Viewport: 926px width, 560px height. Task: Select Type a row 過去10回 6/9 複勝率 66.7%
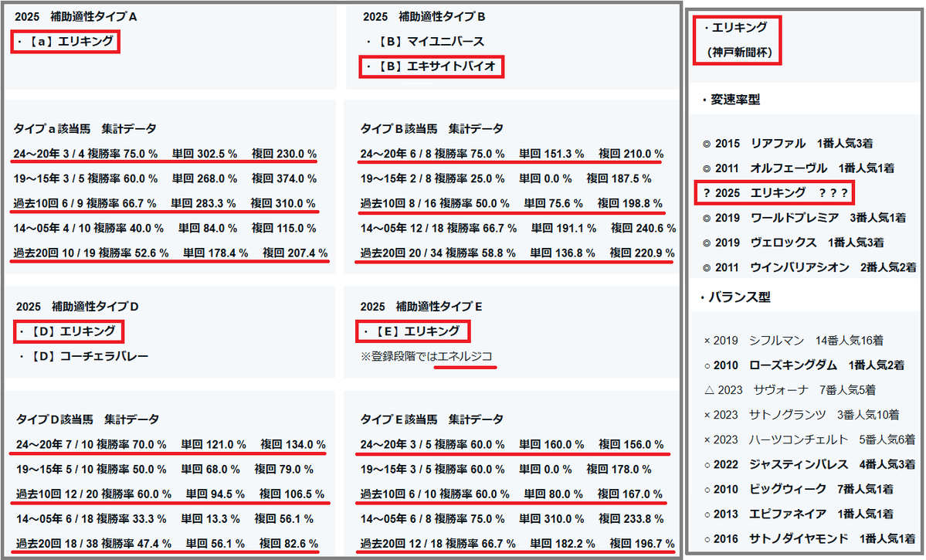[x=165, y=203]
